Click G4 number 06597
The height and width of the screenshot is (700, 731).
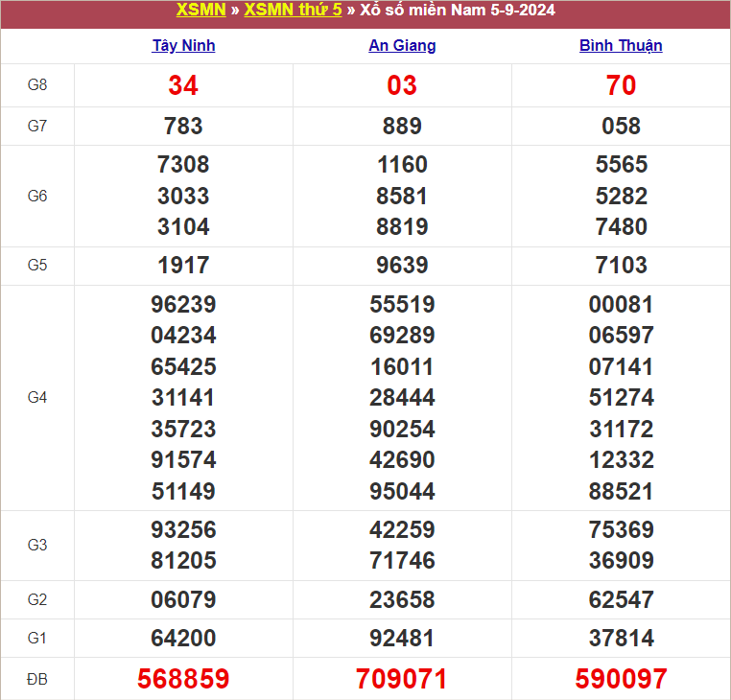tap(621, 335)
